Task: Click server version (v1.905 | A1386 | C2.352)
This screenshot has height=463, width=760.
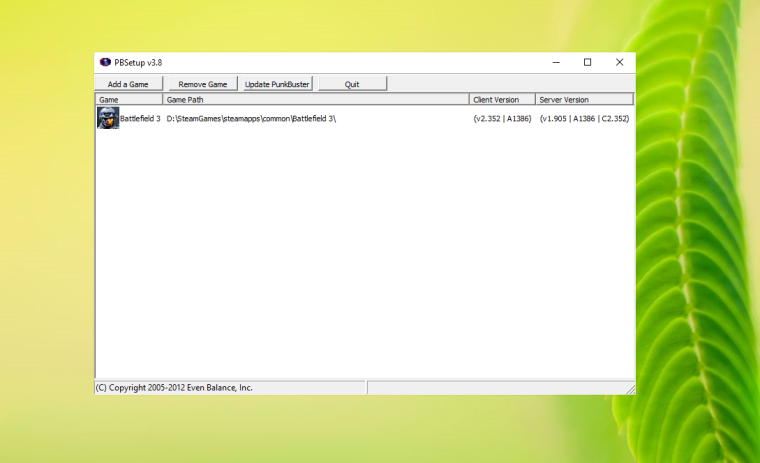Action: (x=585, y=118)
